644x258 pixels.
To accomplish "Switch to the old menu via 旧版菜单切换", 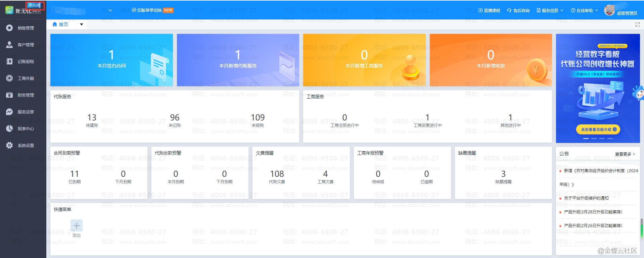I will point(149,10).
